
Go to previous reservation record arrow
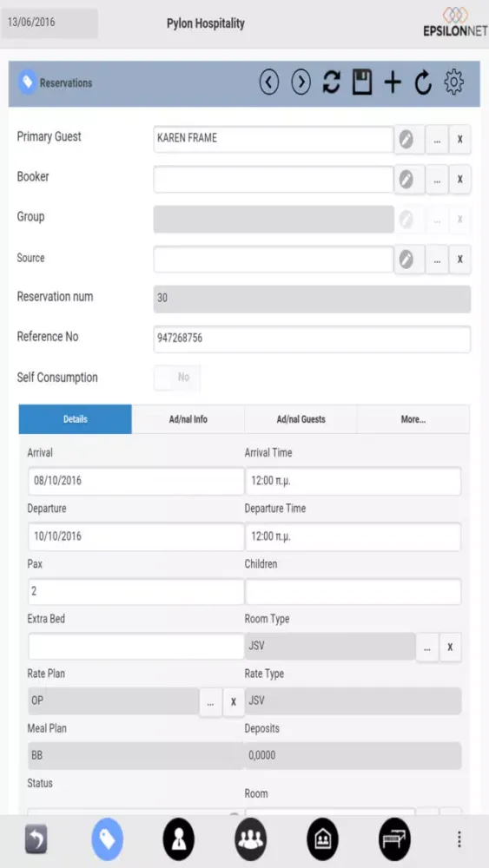pyautogui.click(x=269, y=82)
